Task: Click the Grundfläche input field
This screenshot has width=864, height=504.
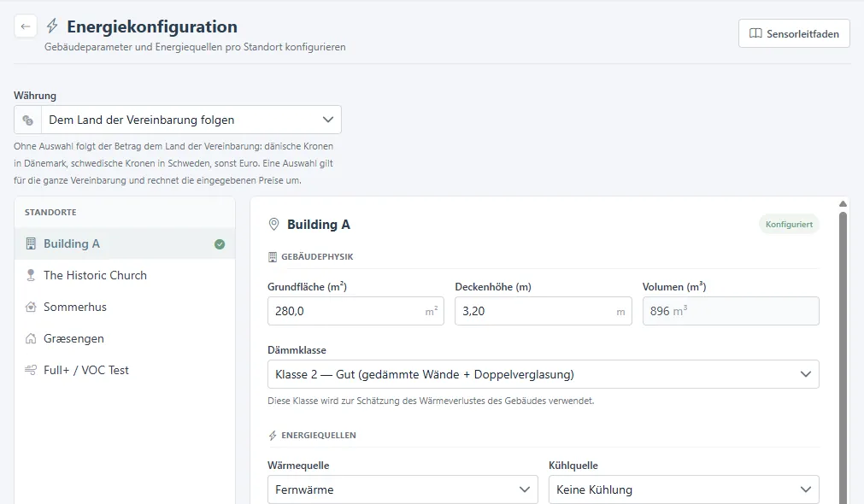Action: click(x=356, y=311)
